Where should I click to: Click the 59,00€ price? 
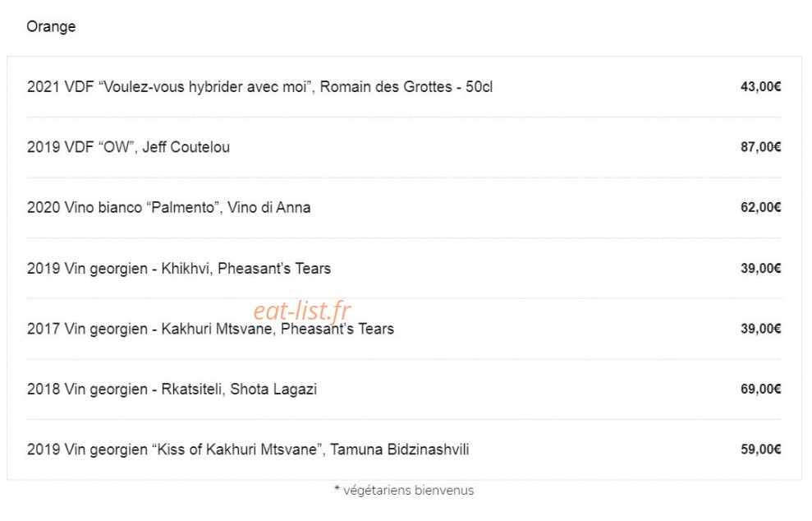coord(760,450)
